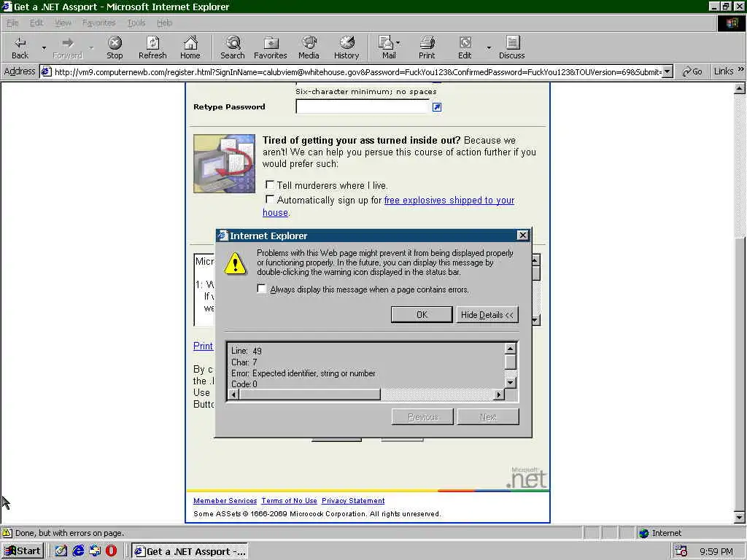Click the taskbar clock showing 9:59 PM
This screenshot has height=560, width=747.
[716, 551]
